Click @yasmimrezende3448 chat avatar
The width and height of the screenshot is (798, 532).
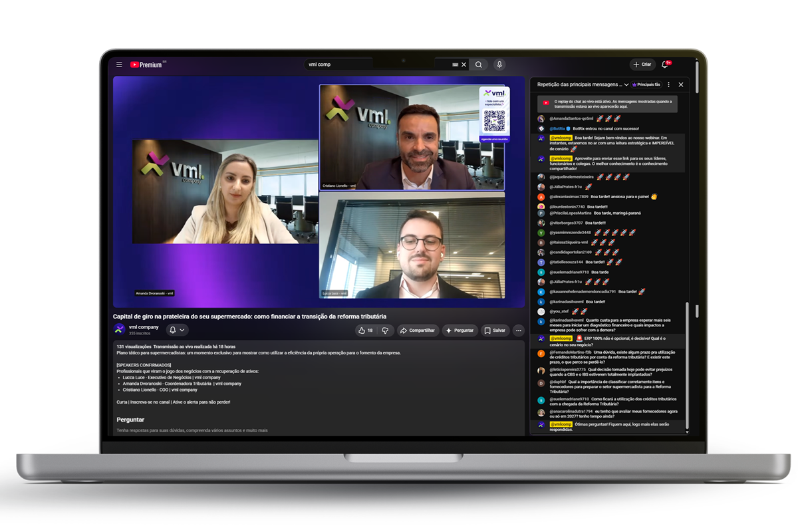pyautogui.click(x=541, y=233)
